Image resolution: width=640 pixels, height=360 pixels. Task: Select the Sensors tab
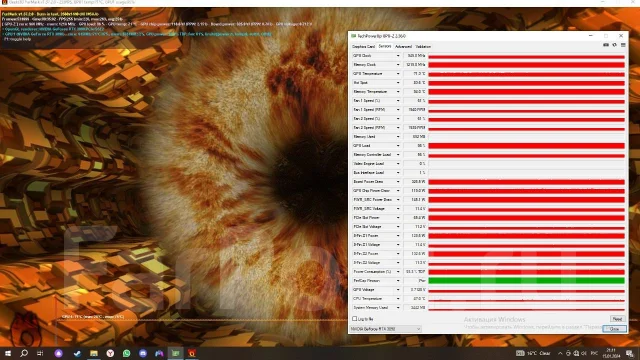(384, 46)
